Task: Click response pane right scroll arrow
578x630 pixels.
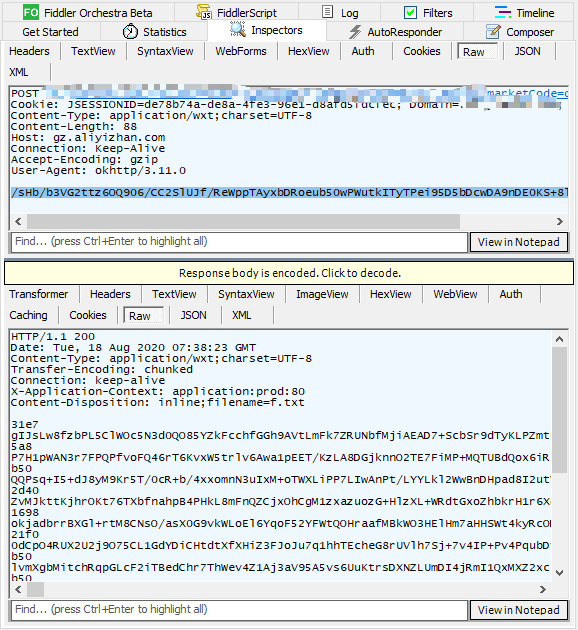Action: point(543,589)
